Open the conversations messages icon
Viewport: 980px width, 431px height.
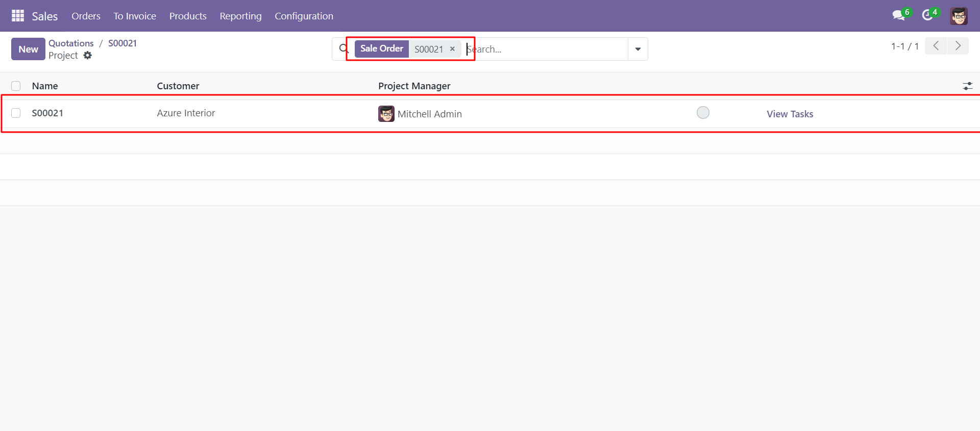[898, 15]
